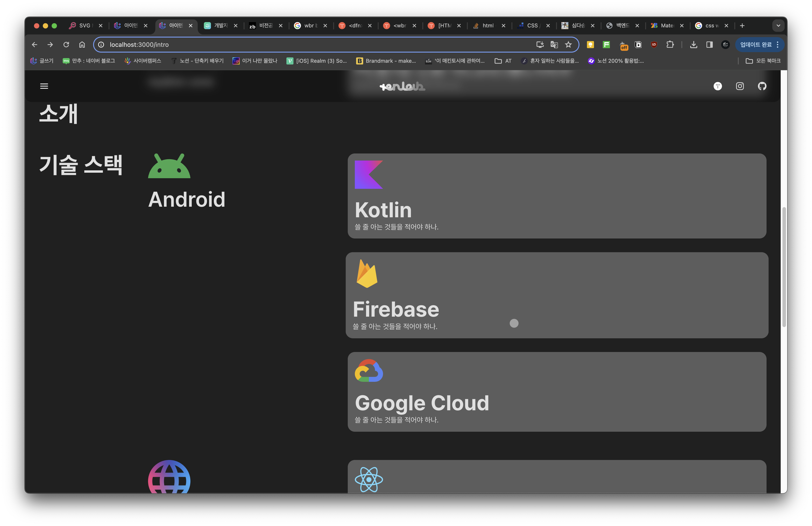Expand the tab search dropdown arrow
Image resolution: width=812 pixels, height=526 pixels.
pos(778,26)
